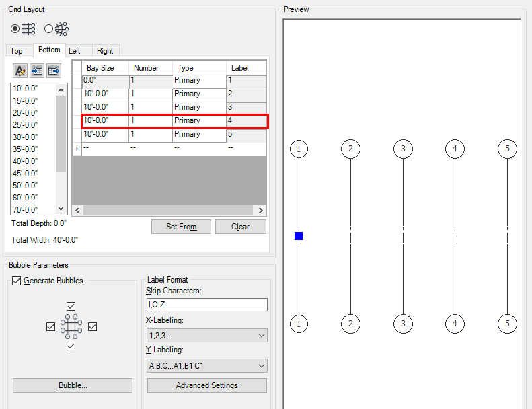Switch to the Bottom tab
Screen dimensions: 532x409
[49, 50]
